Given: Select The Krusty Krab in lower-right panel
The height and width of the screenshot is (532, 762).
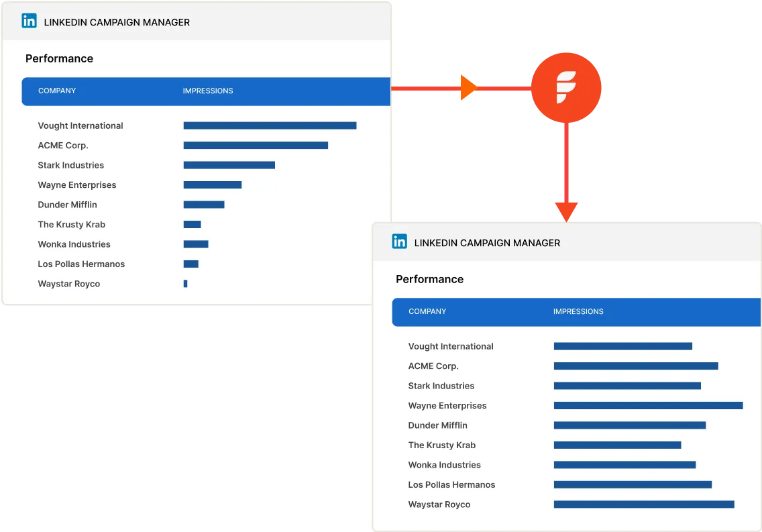Looking at the screenshot, I should (x=442, y=445).
